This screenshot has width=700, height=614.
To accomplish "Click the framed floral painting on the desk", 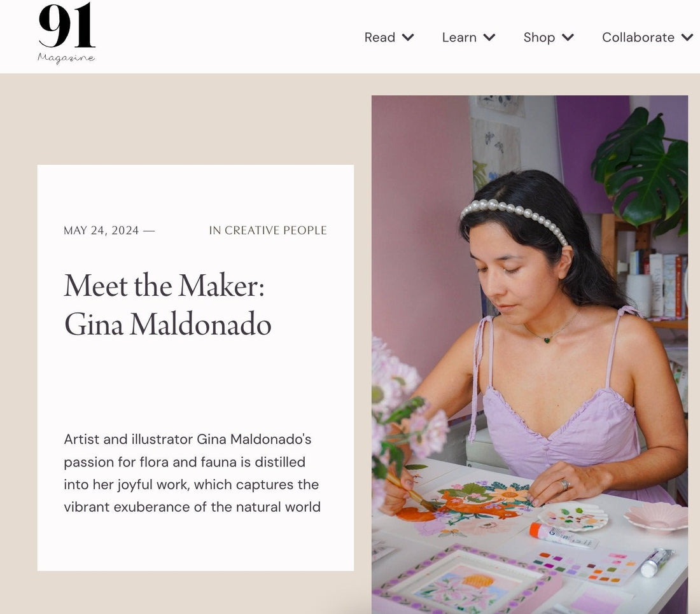I will 465,582.
